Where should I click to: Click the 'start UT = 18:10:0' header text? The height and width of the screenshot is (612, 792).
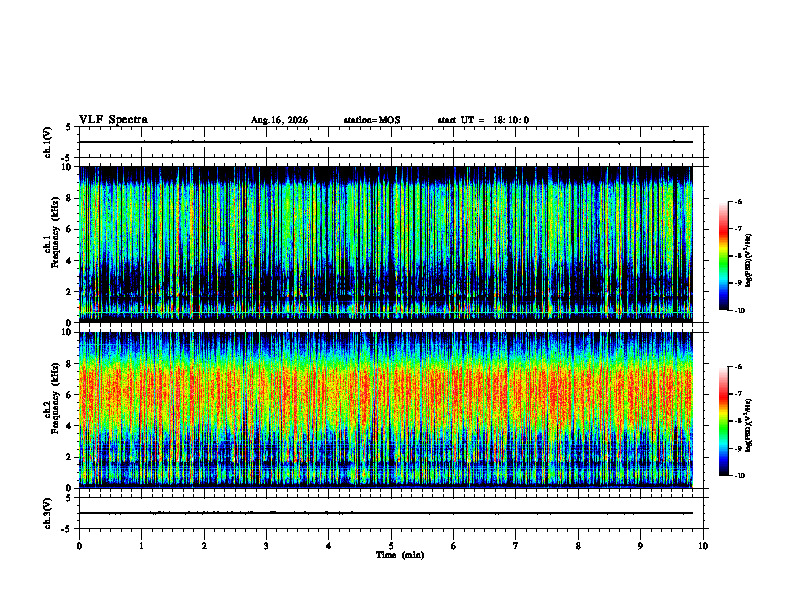click(x=483, y=120)
